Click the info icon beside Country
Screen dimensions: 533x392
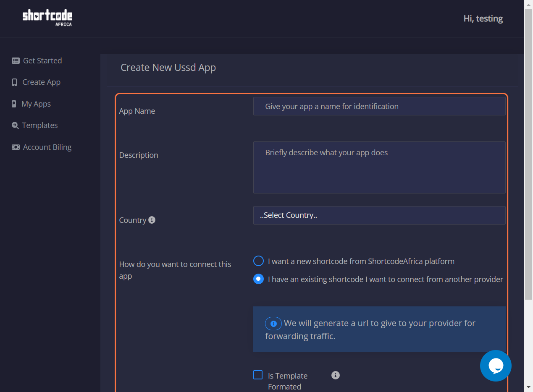tap(152, 220)
